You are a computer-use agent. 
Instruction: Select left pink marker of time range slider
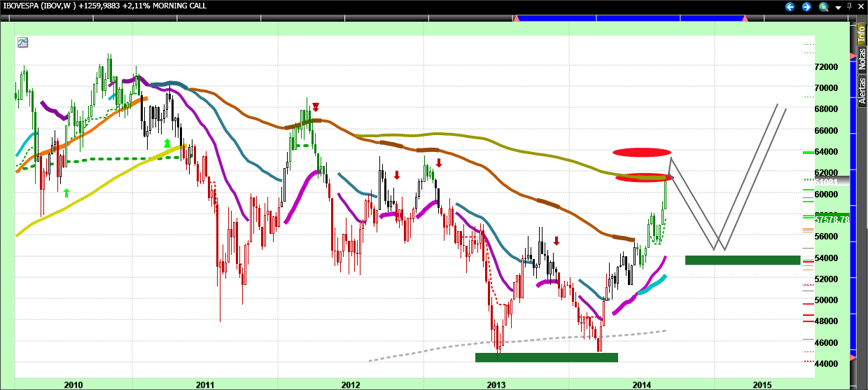tap(517, 20)
